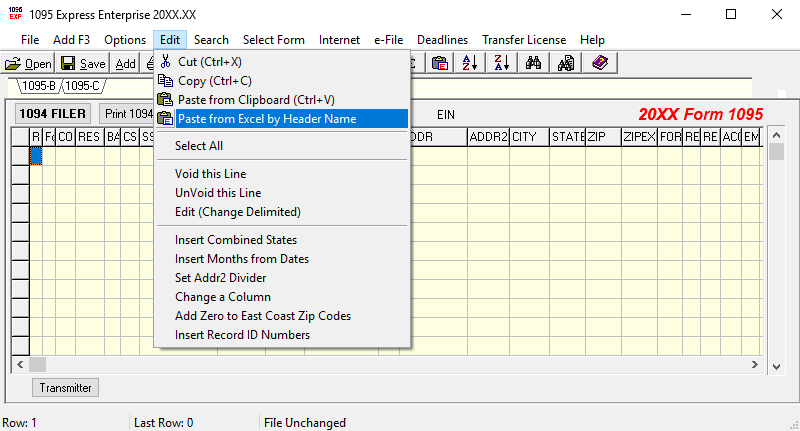Sort ascending with the A-Z icon
The width and height of the screenshot is (800, 431).
(470, 63)
